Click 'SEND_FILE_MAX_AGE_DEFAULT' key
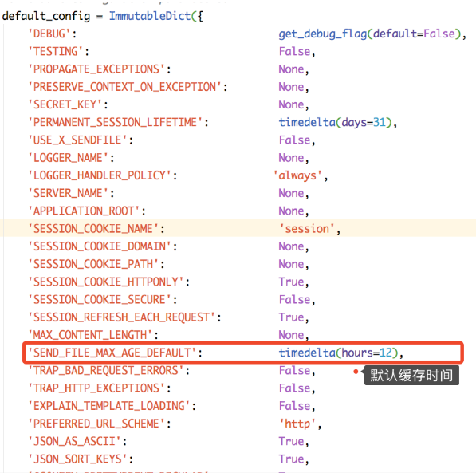476x473 pixels. pos(112,353)
